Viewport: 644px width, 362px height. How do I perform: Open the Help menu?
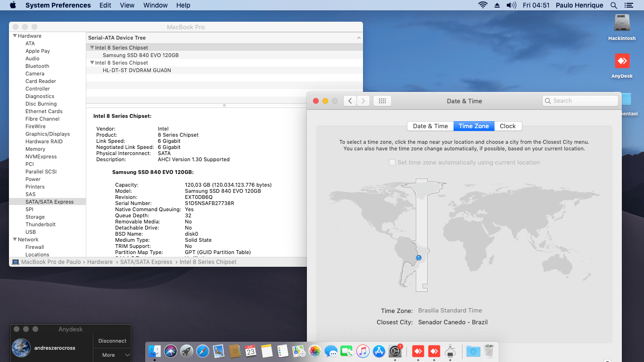point(183,5)
